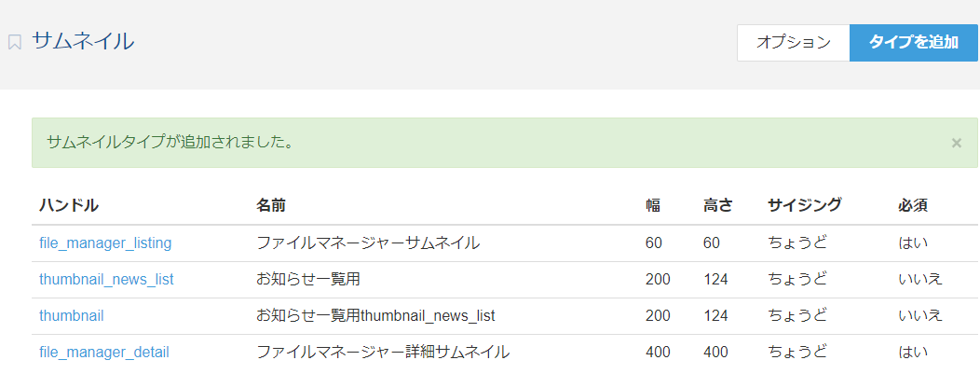Click the ハンドル column header
Screen dimensions: 980x388
pos(69,205)
